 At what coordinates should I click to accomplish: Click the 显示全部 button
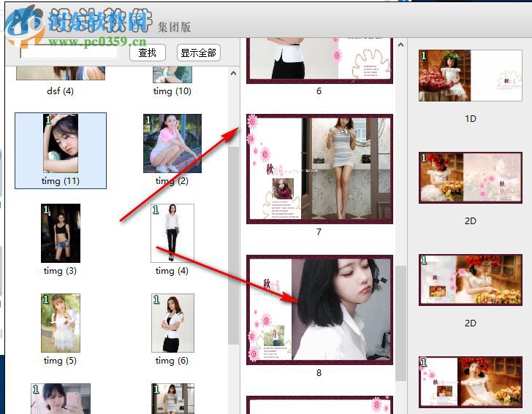click(x=199, y=53)
